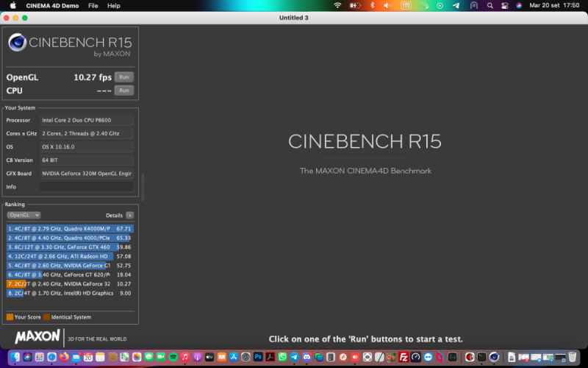
Task: Open the Apple menu
Action: pyautogui.click(x=12, y=6)
